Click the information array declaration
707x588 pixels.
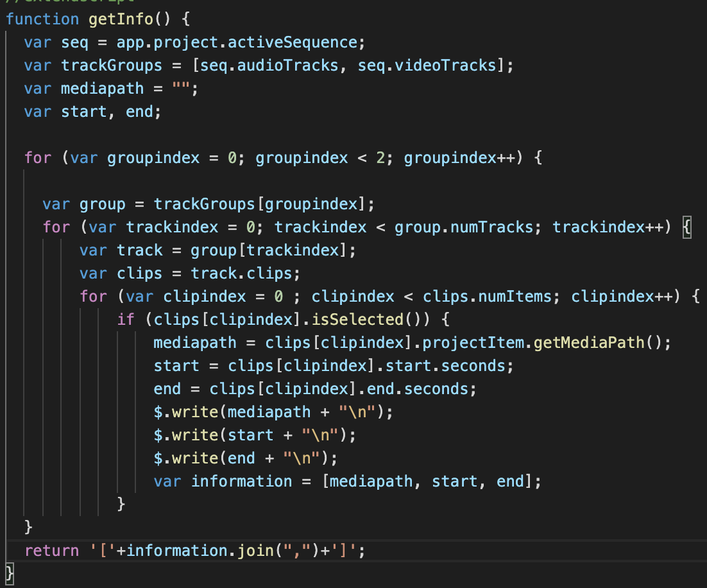tap(242, 481)
